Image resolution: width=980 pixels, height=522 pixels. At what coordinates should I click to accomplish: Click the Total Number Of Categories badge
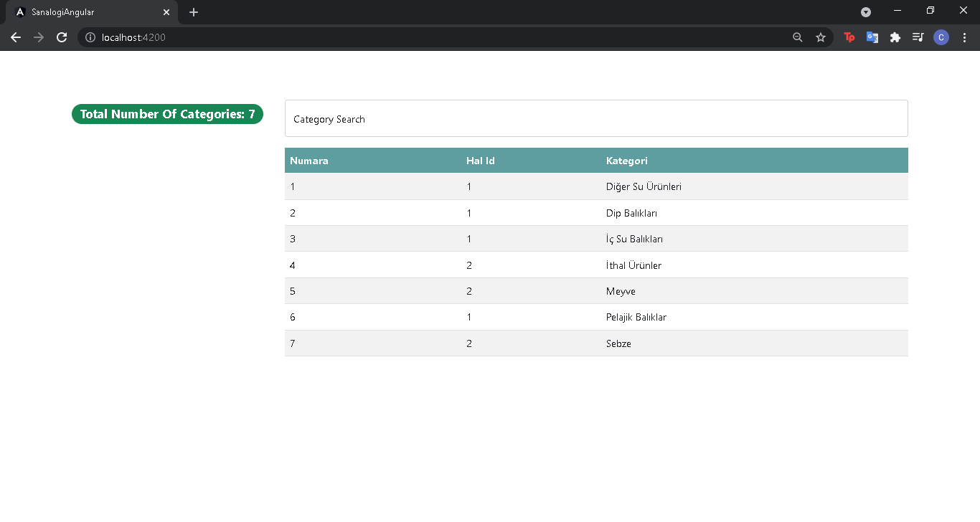pos(167,114)
